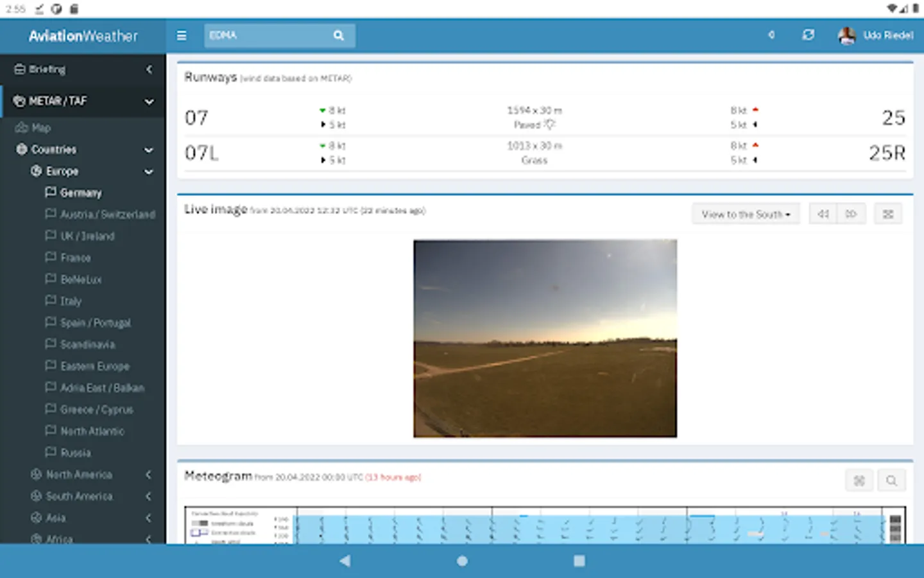Click the EDMA airport search field
Viewport: 924px width, 578px height.
click(266, 36)
